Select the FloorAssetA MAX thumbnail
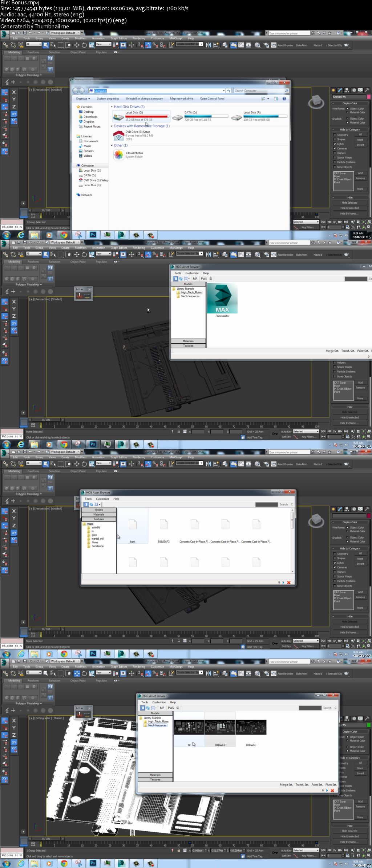Screen dimensions: 372x868 click(x=222, y=299)
